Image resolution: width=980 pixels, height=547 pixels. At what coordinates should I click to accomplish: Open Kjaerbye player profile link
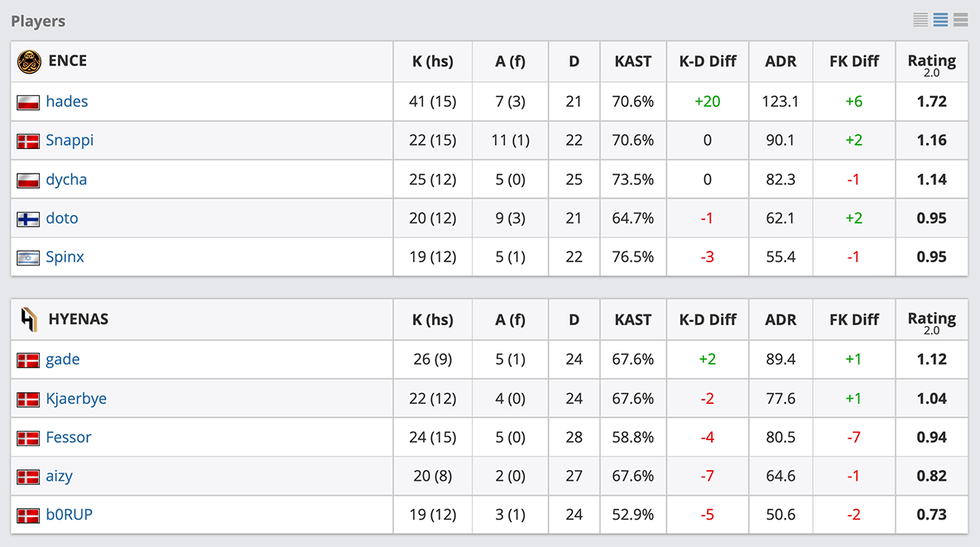coord(76,398)
